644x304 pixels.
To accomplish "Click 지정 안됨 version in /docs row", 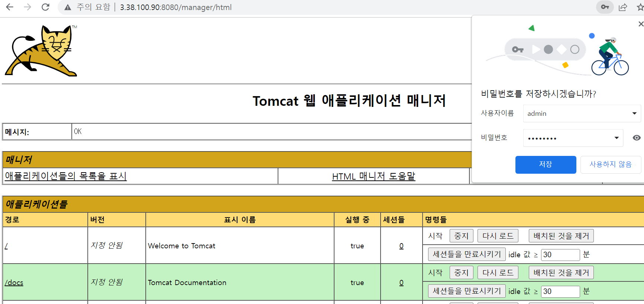I will (107, 282).
